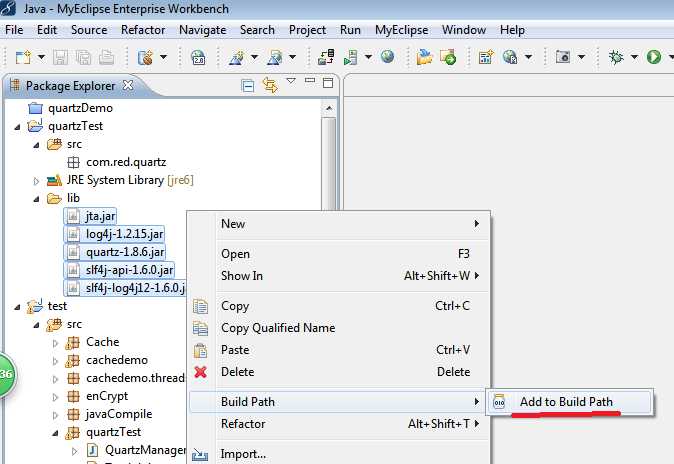Click the Run server toolbar icon
674x464 pixels.
(x=351, y=57)
